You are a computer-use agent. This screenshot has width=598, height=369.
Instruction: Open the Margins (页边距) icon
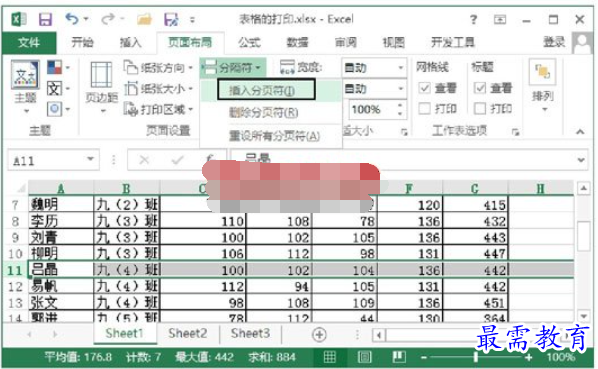click(x=101, y=75)
